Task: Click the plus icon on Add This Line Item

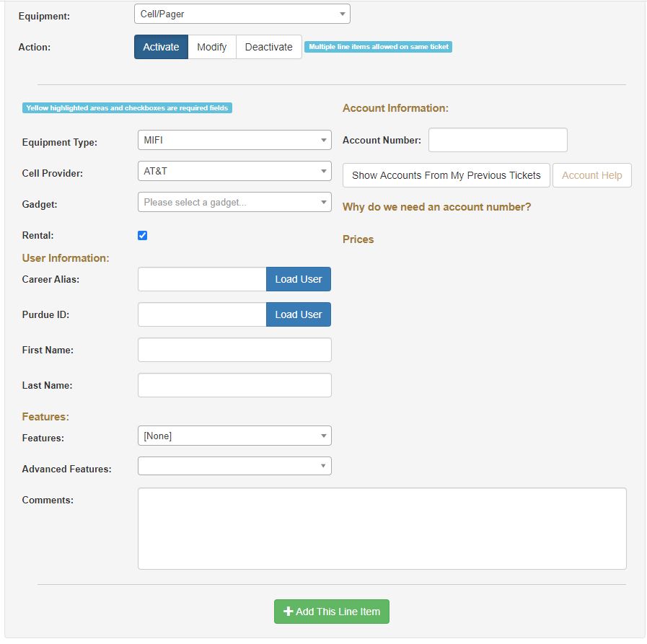Action: click(289, 612)
